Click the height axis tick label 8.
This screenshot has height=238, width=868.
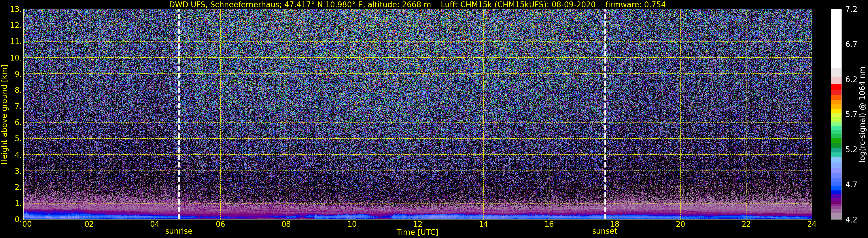click(18, 90)
